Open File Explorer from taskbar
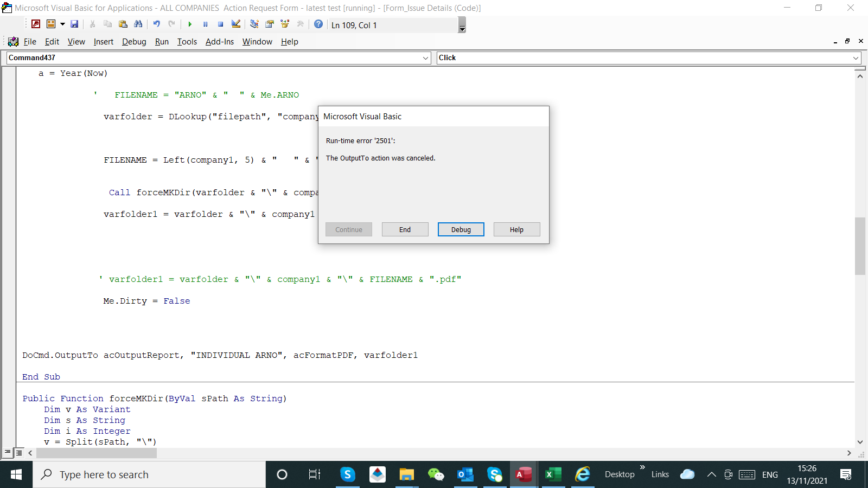This screenshot has height=488, width=868. (x=406, y=474)
